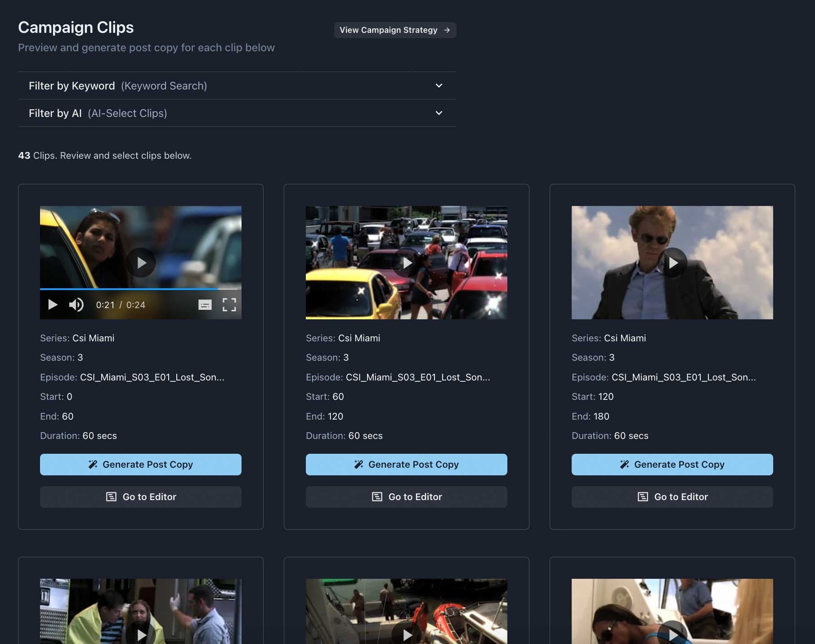Go to Editor for the first clip
The width and height of the screenshot is (815, 644).
coord(141,497)
